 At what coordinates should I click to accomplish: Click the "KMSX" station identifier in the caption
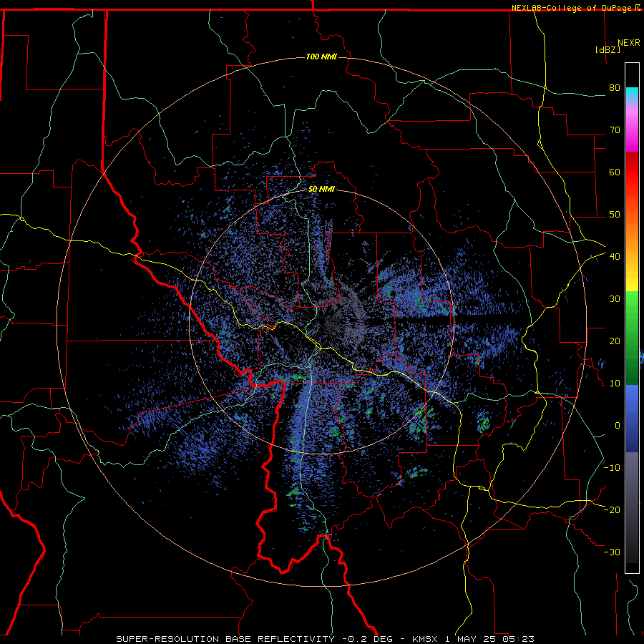click(425, 639)
